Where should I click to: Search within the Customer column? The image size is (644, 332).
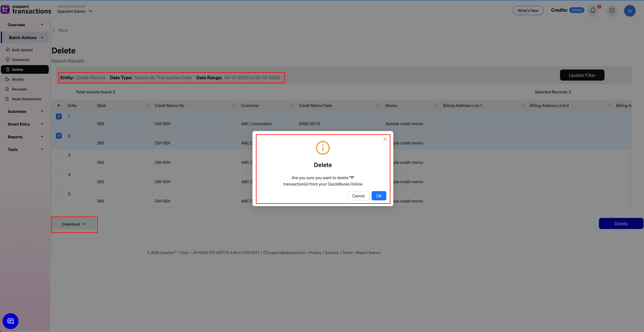point(292,105)
